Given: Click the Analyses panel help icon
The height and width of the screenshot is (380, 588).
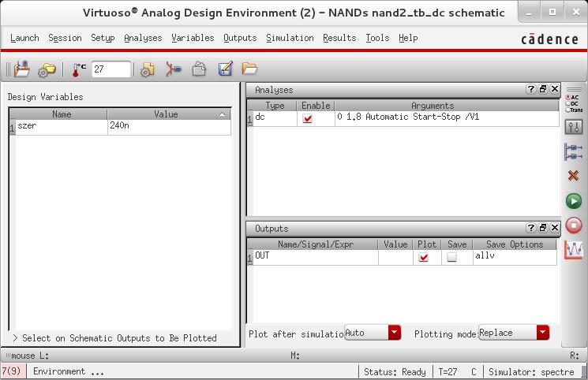Looking at the screenshot, I should [530, 89].
